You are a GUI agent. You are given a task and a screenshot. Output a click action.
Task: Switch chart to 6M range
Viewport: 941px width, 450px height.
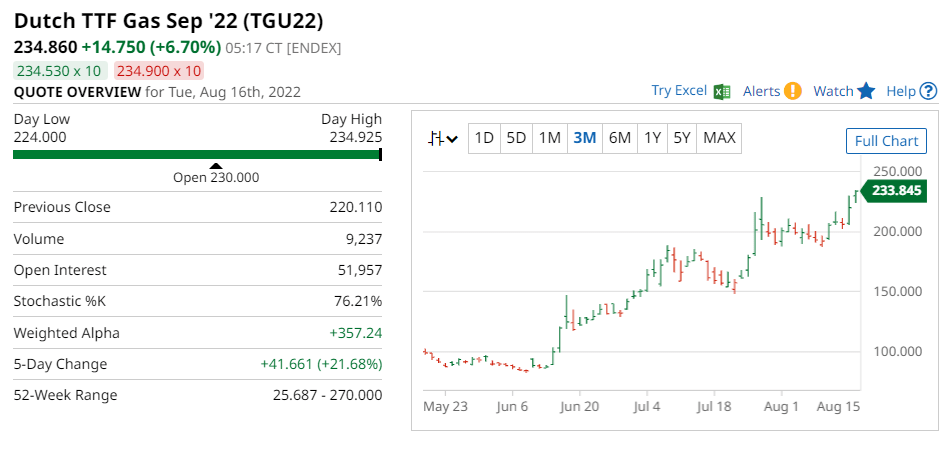(x=620, y=138)
